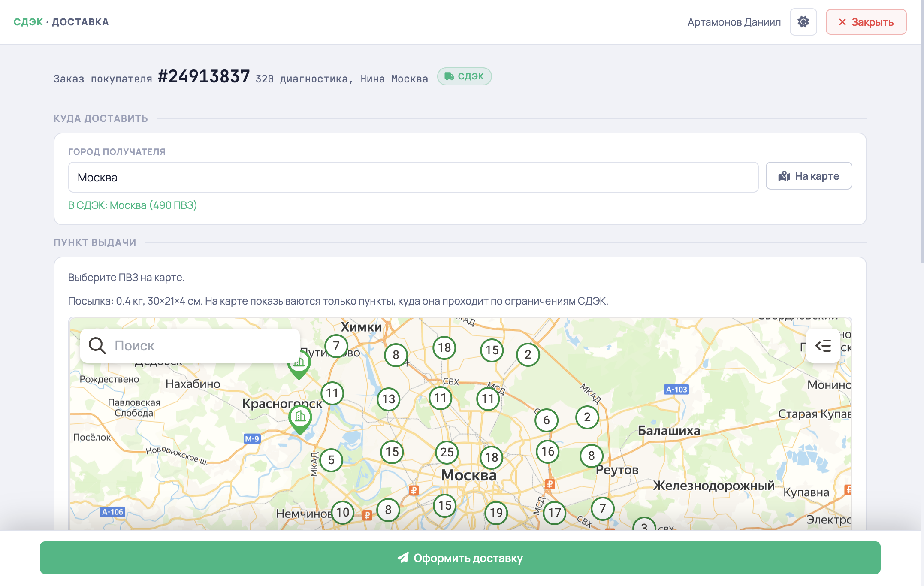This screenshot has width=924, height=586.
Task: Open the 16-point map cluster
Action: (548, 451)
